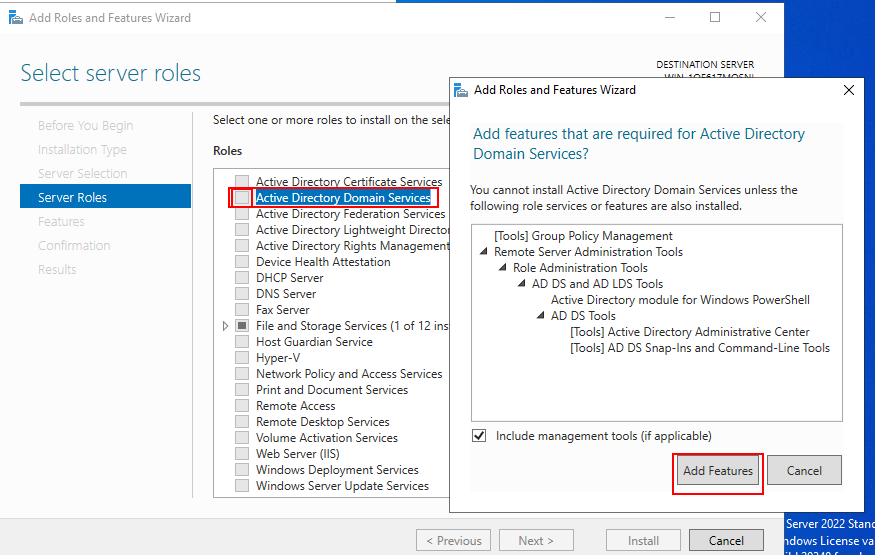Go to the Confirmation step
The width and height of the screenshot is (875, 555).
[x=74, y=245]
